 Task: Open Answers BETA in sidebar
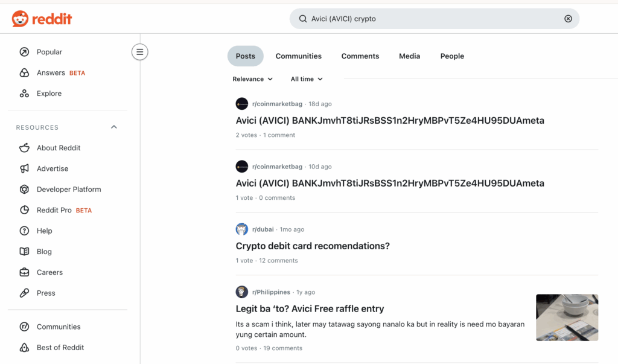pos(51,73)
